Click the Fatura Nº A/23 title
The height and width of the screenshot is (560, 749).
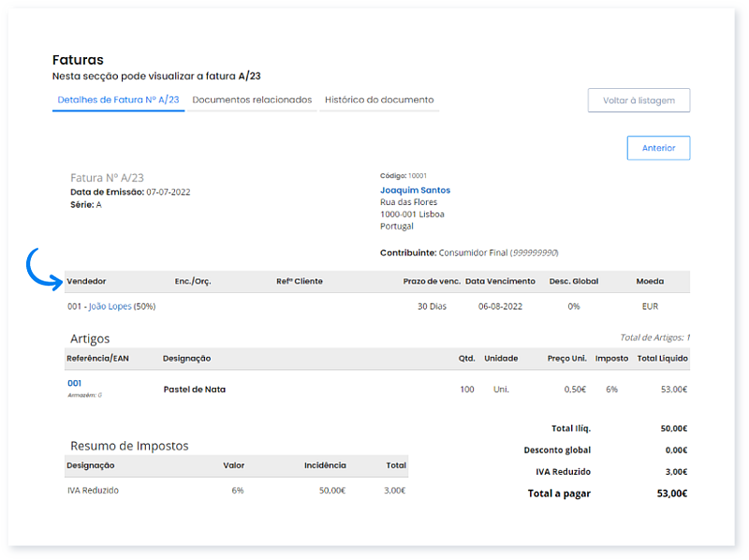click(x=107, y=177)
